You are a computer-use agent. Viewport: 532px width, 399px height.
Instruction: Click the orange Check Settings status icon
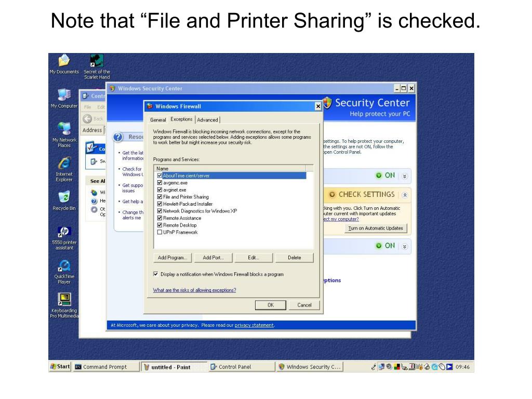pyautogui.click(x=332, y=194)
